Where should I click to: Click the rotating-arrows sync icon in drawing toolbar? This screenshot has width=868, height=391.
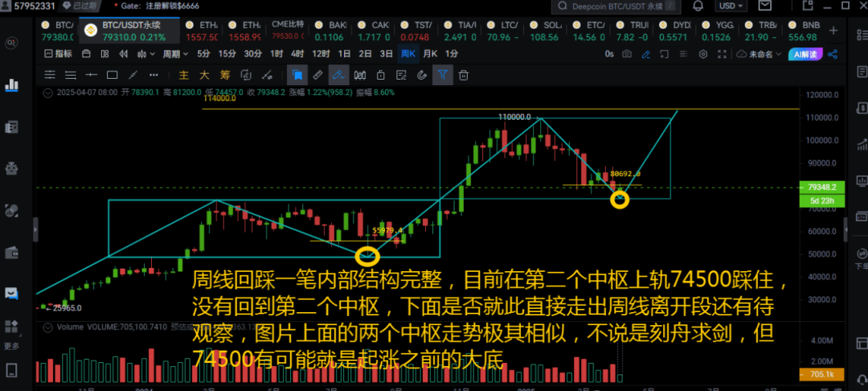(x=247, y=75)
